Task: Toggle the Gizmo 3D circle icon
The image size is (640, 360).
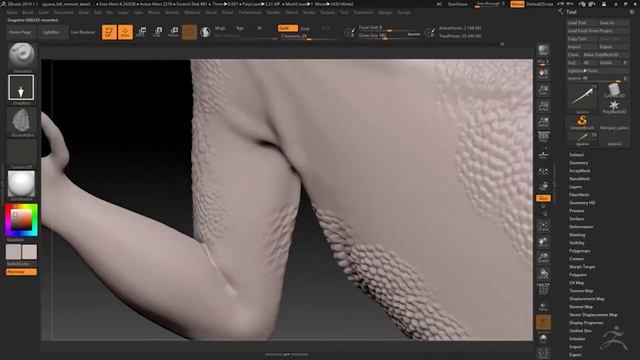Action: 189,32
